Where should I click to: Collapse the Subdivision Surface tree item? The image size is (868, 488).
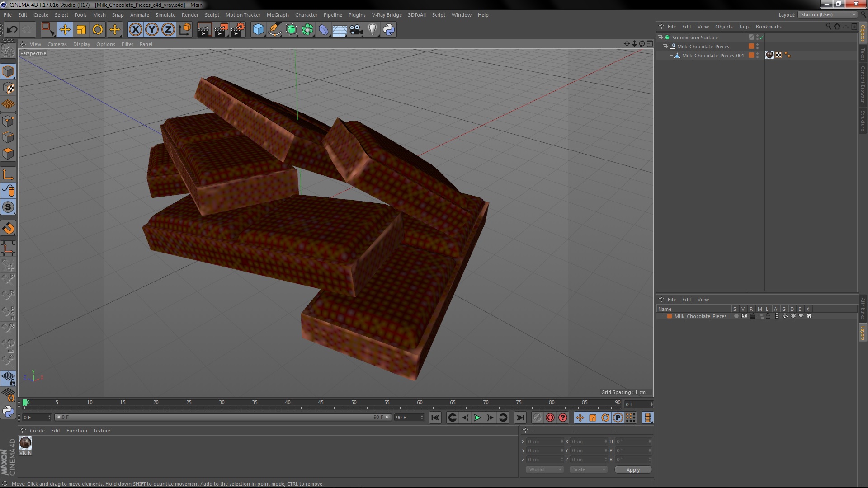click(x=660, y=38)
